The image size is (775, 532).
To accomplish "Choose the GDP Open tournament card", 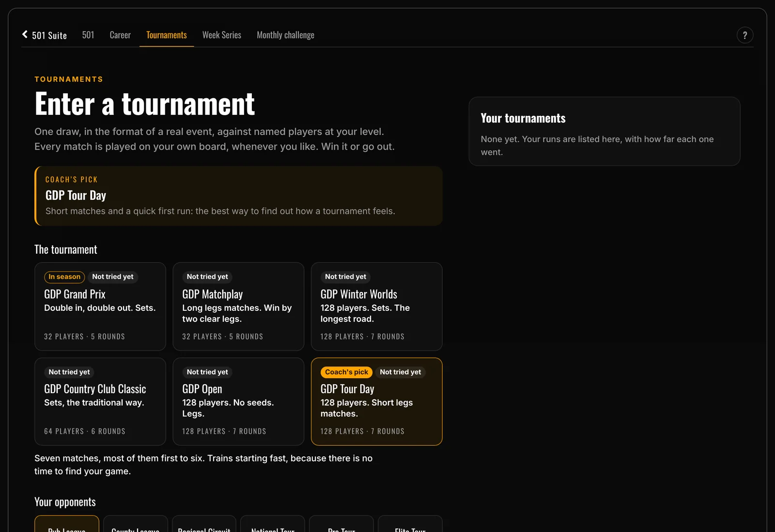I will click(238, 402).
